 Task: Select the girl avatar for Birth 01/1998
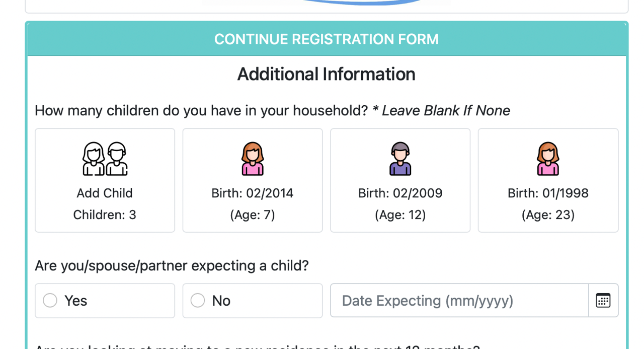[548, 159]
